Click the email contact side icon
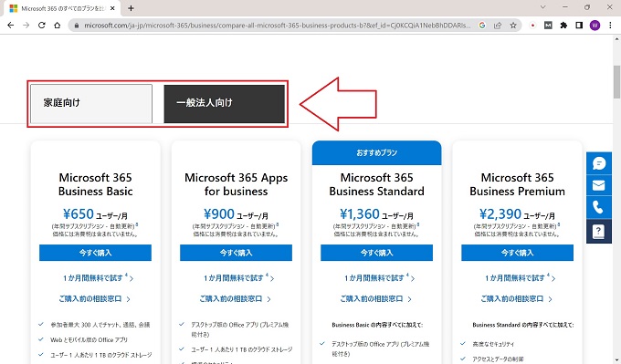 [x=599, y=185]
